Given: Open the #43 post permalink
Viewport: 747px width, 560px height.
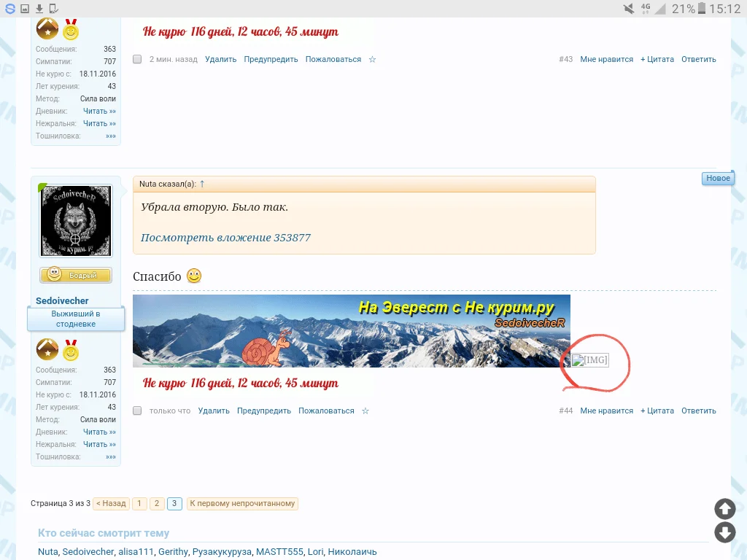Looking at the screenshot, I should [565, 59].
